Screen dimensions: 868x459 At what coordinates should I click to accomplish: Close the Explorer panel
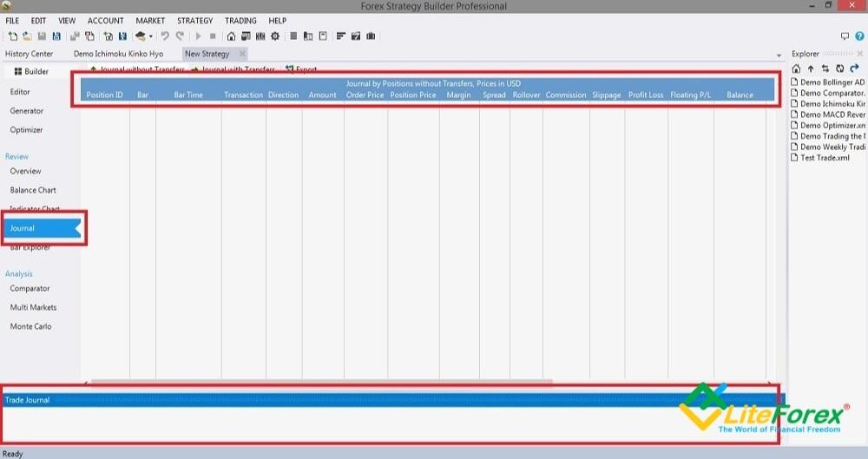pyautogui.click(x=859, y=54)
